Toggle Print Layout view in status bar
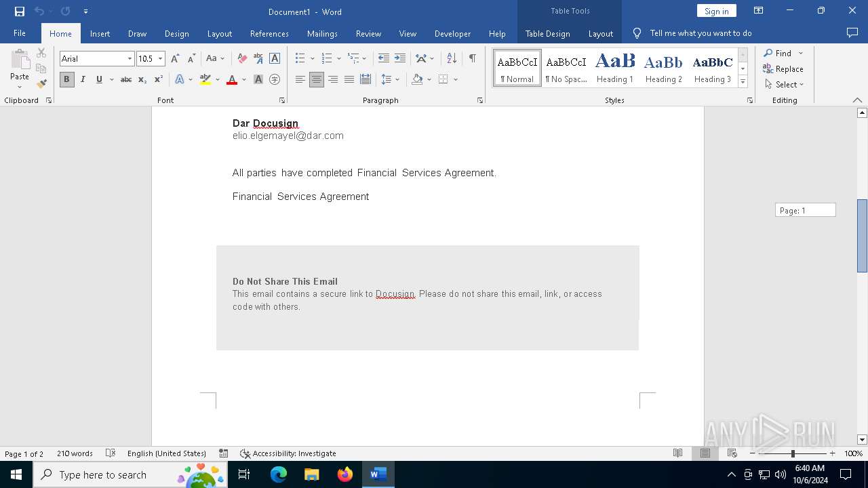Screen dimensions: 868x488 click(x=705, y=453)
